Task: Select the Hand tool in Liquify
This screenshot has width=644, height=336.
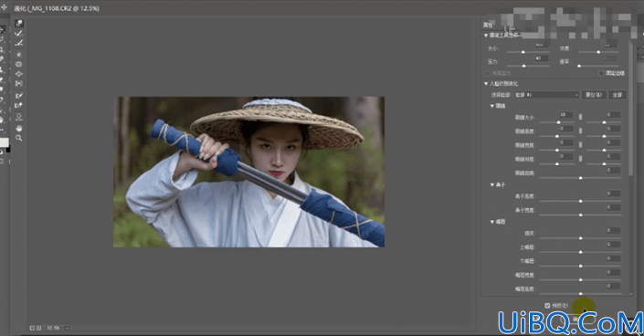Action: click(x=19, y=129)
